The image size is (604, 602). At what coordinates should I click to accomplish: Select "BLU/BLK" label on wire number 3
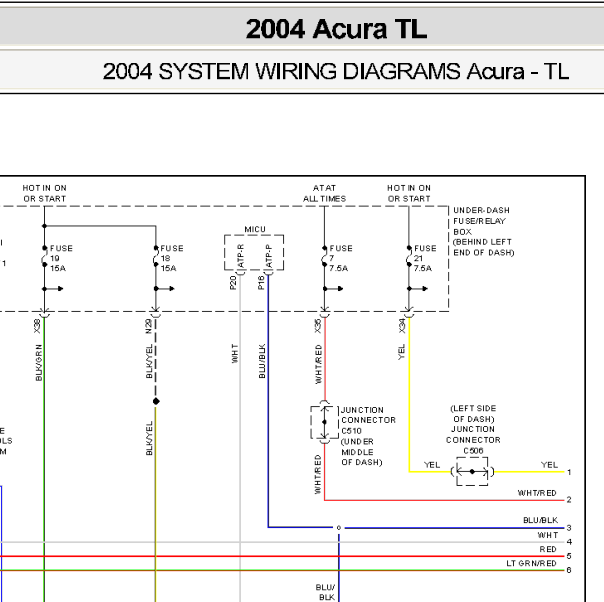pos(540,520)
